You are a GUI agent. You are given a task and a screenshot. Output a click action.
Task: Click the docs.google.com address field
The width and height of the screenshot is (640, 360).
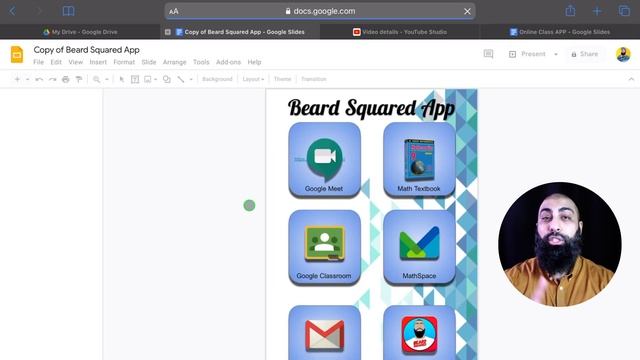pyautogui.click(x=320, y=11)
